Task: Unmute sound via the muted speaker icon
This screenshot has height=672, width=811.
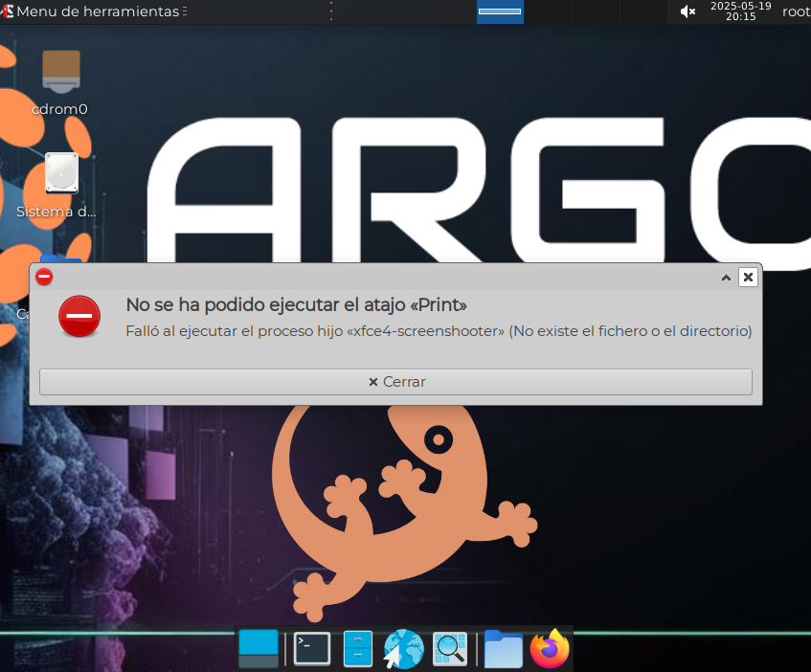Action: (687, 11)
